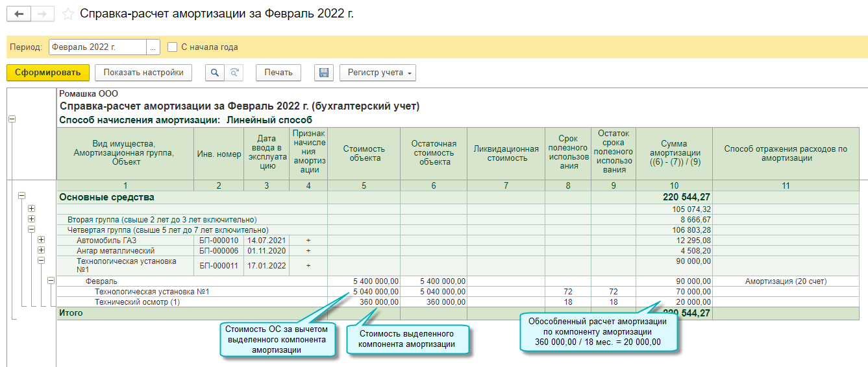The image size is (868, 367).
Task: Click the 'Печать' button
Action: [279, 73]
